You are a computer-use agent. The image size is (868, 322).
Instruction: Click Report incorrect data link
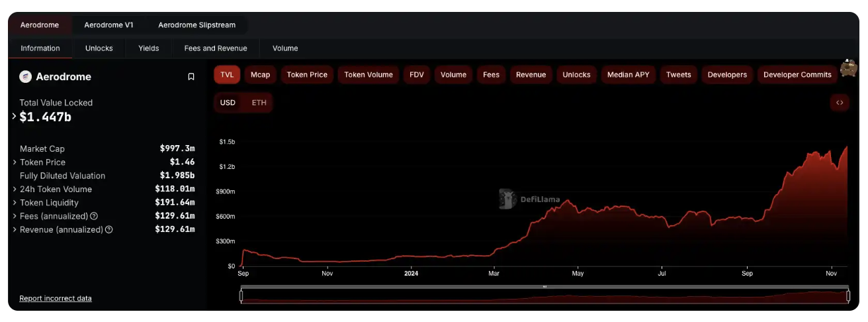(x=56, y=298)
